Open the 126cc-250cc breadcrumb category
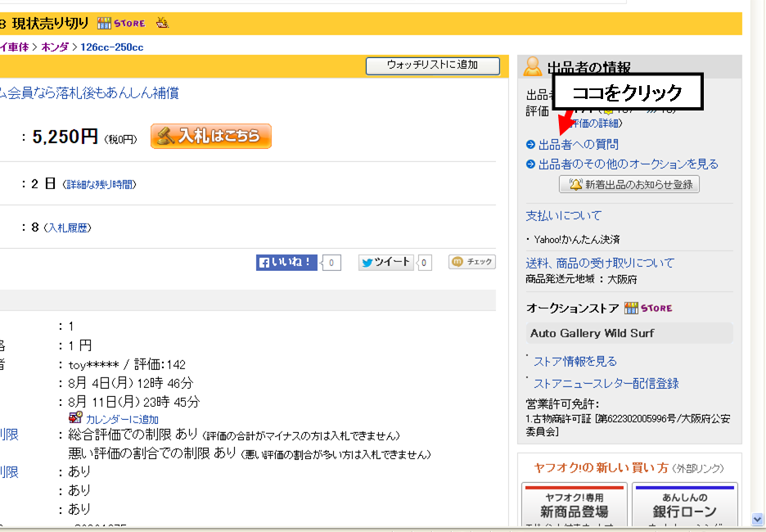This screenshot has height=532, width=766. point(112,47)
